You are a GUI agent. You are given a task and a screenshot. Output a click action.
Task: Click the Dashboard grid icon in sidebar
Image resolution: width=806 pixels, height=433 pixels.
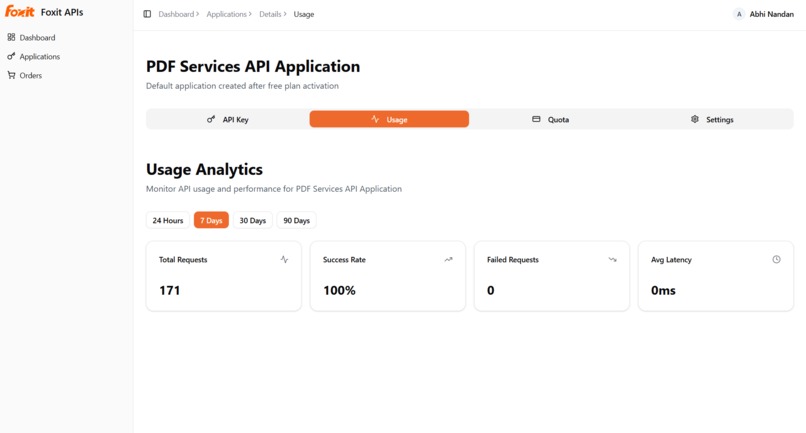(x=11, y=37)
